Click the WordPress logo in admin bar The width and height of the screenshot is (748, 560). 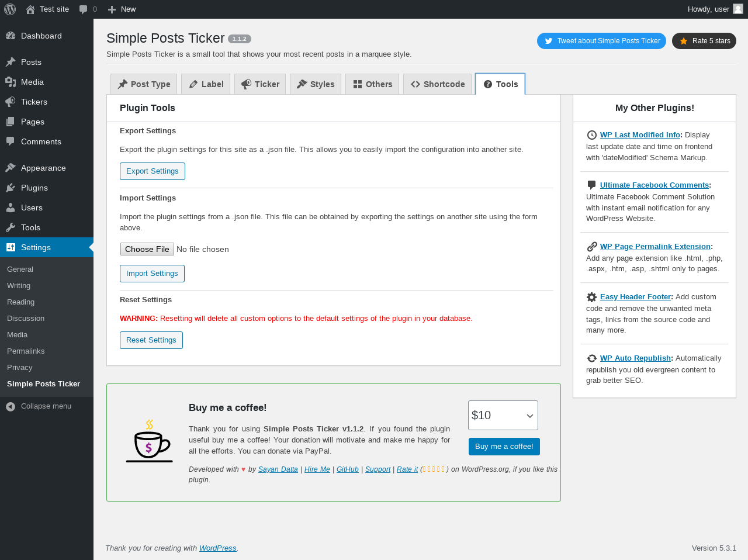[x=10, y=9]
